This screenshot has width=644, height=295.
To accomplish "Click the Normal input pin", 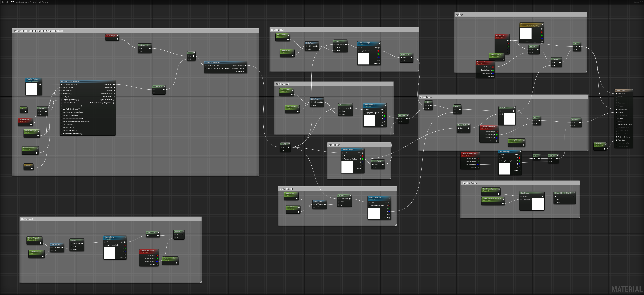I will point(616,118).
